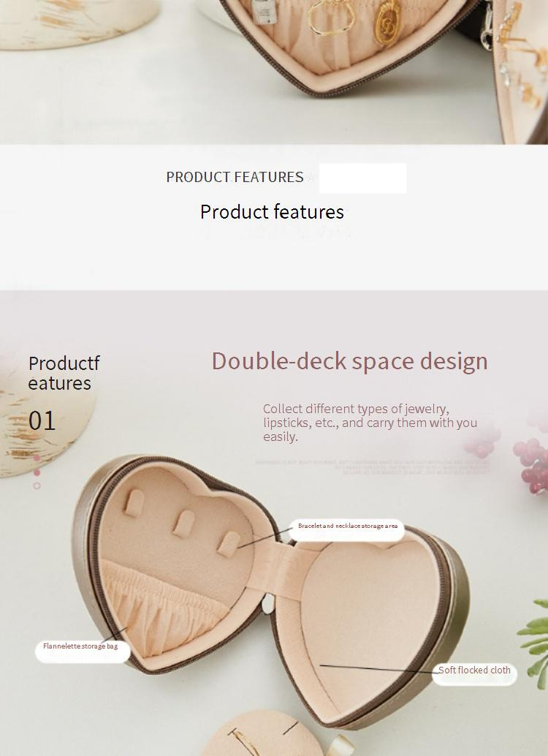
Task: Click the "Collect different types of jewelry" description
Action: pyautogui.click(x=370, y=423)
